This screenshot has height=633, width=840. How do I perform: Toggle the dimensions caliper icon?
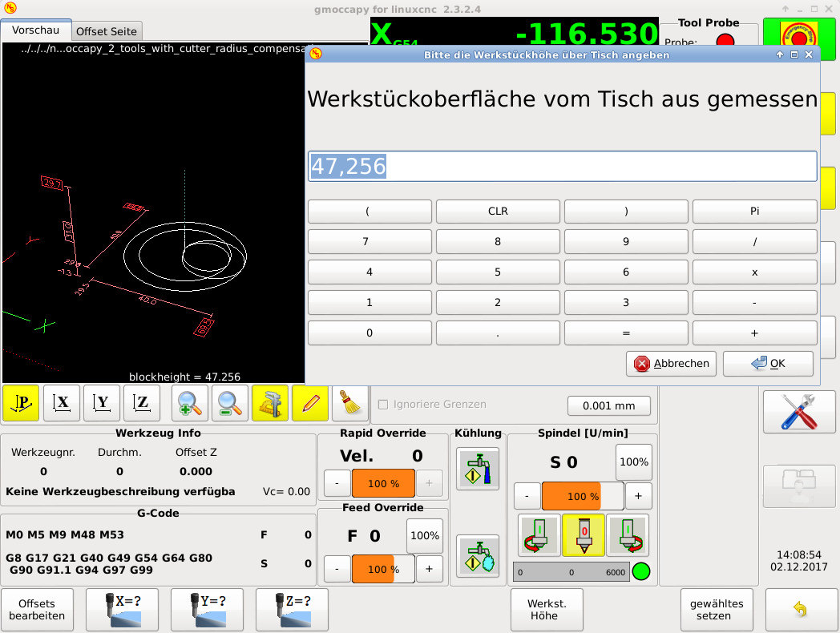coord(270,403)
